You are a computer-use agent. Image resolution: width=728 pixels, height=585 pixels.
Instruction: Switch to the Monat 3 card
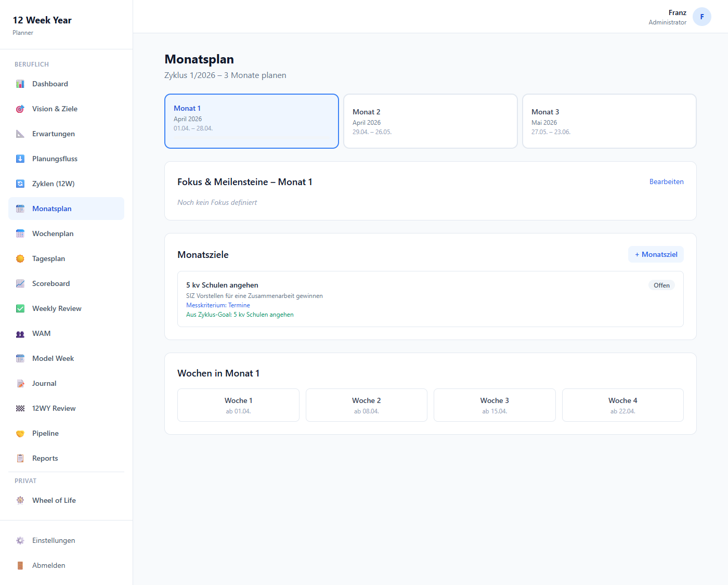[x=609, y=121]
